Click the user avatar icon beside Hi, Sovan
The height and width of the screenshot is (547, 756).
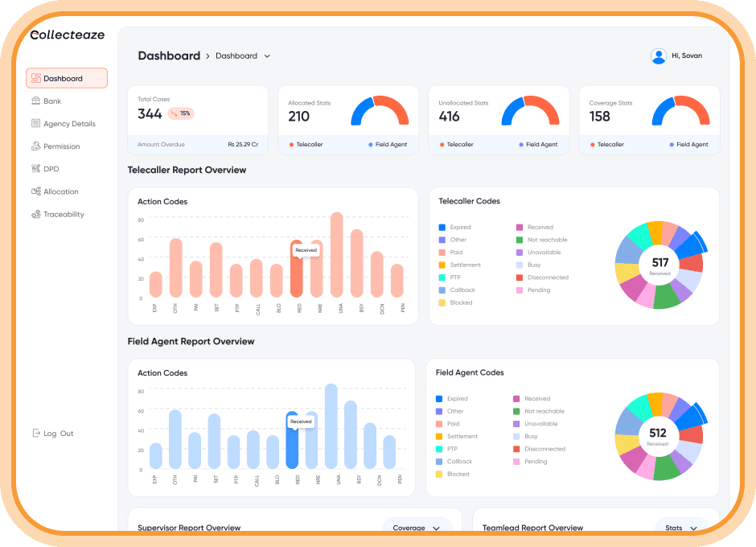click(x=658, y=56)
